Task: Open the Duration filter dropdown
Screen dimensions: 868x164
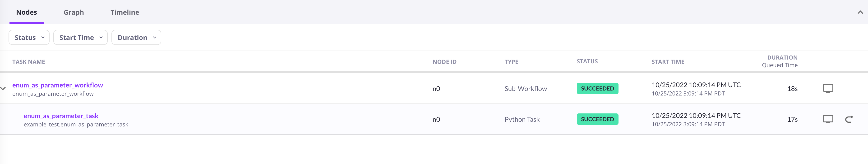Action: click(x=136, y=37)
